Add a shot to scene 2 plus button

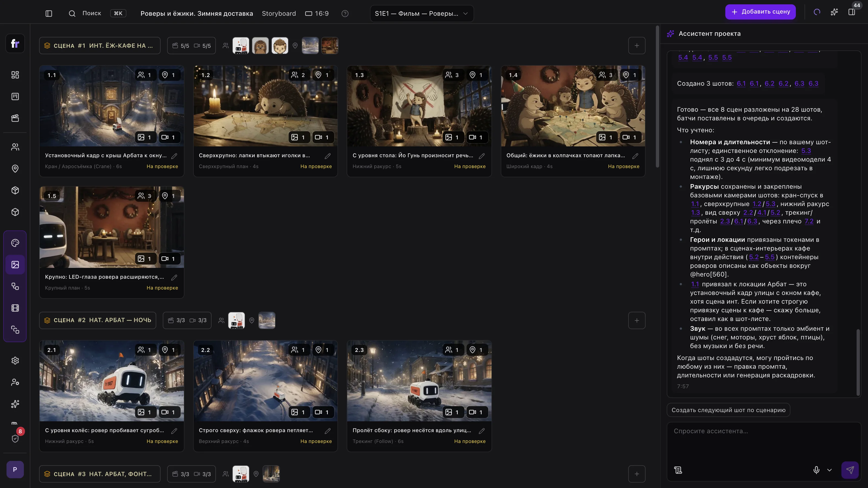pyautogui.click(x=637, y=320)
